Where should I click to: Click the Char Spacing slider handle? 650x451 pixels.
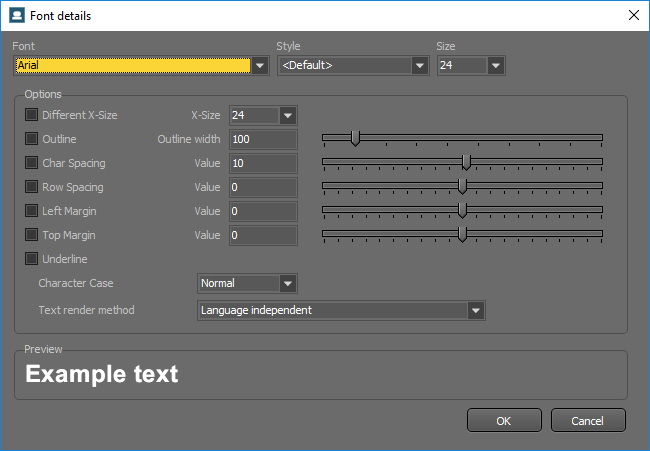click(x=466, y=162)
